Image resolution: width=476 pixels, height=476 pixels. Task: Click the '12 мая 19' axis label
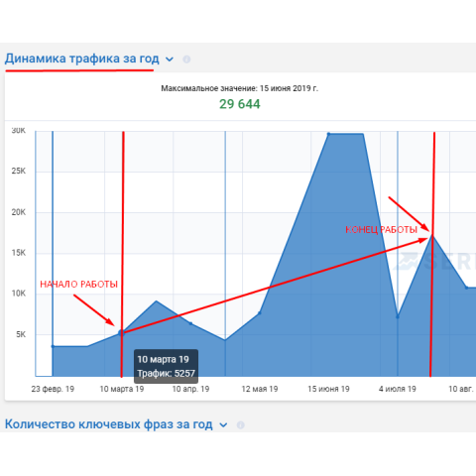[x=260, y=389]
